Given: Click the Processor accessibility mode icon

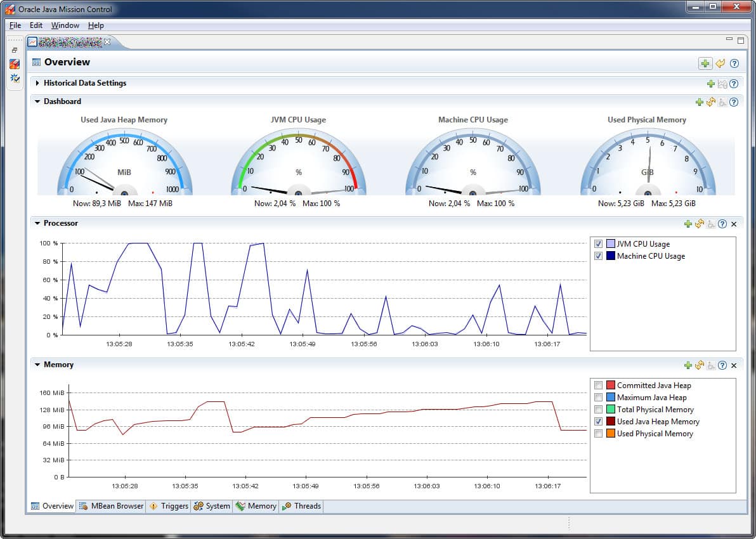Looking at the screenshot, I should pos(711,224).
